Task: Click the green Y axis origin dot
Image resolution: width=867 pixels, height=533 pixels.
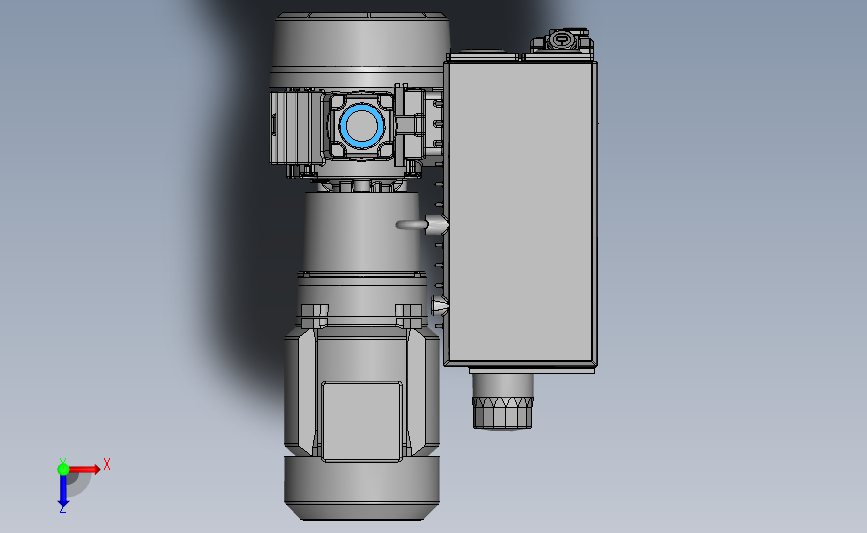Action: (63, 469)
